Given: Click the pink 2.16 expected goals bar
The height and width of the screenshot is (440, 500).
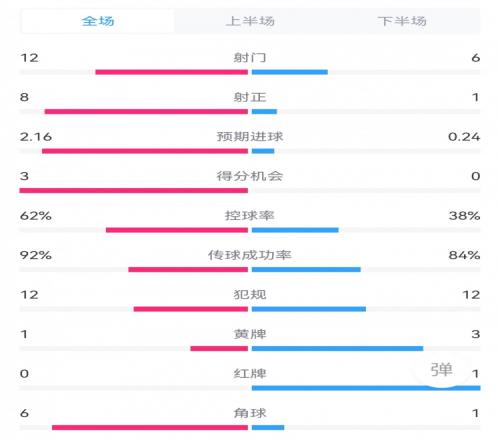Looking at the screenshot, I should point(145,151).
